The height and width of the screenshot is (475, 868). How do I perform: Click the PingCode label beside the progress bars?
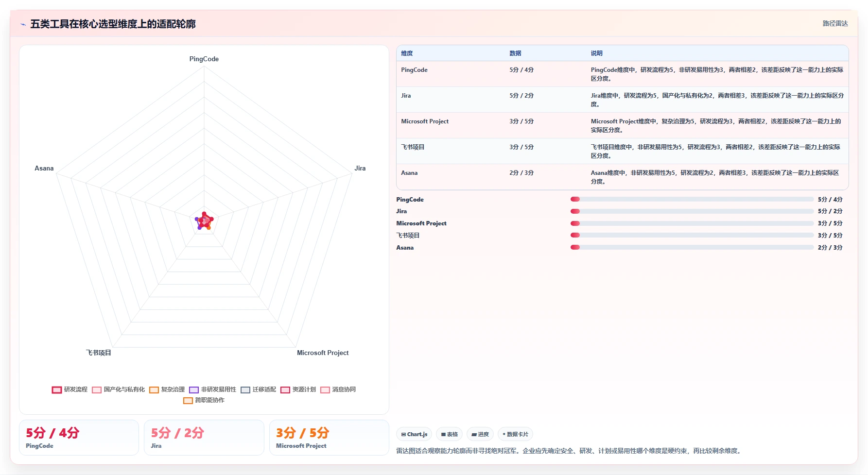point(410,200)
